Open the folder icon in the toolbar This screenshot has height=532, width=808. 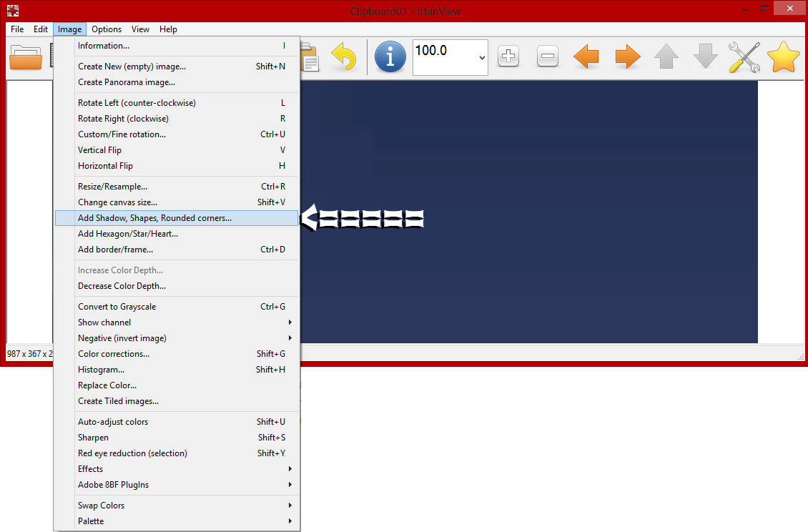pos(26,56)
